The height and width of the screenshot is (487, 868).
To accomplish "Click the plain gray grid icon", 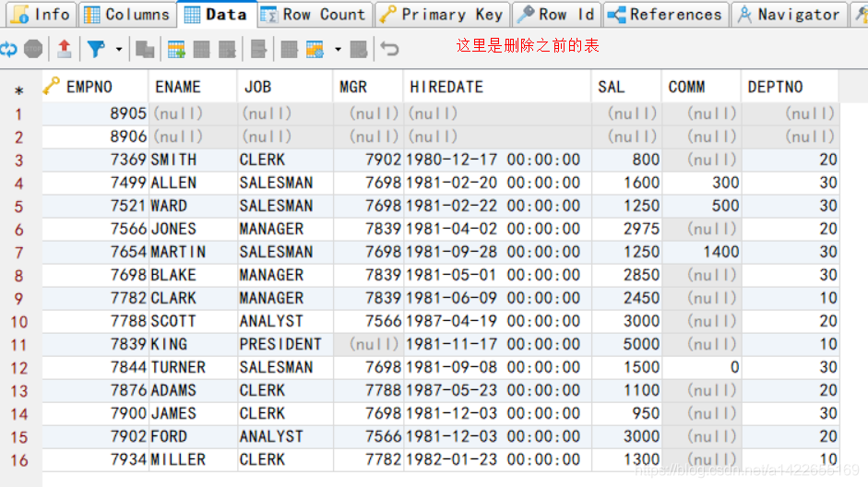I will click(289, 50).
